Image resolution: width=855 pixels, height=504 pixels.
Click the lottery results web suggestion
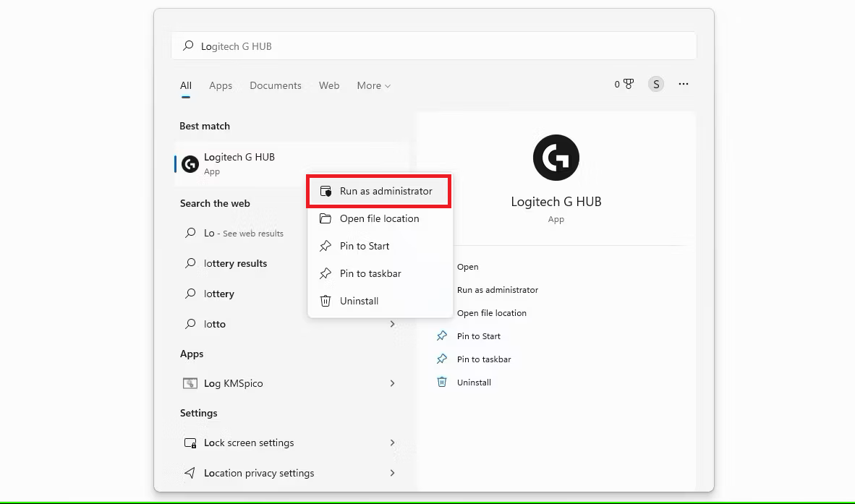tap(235, 264)
